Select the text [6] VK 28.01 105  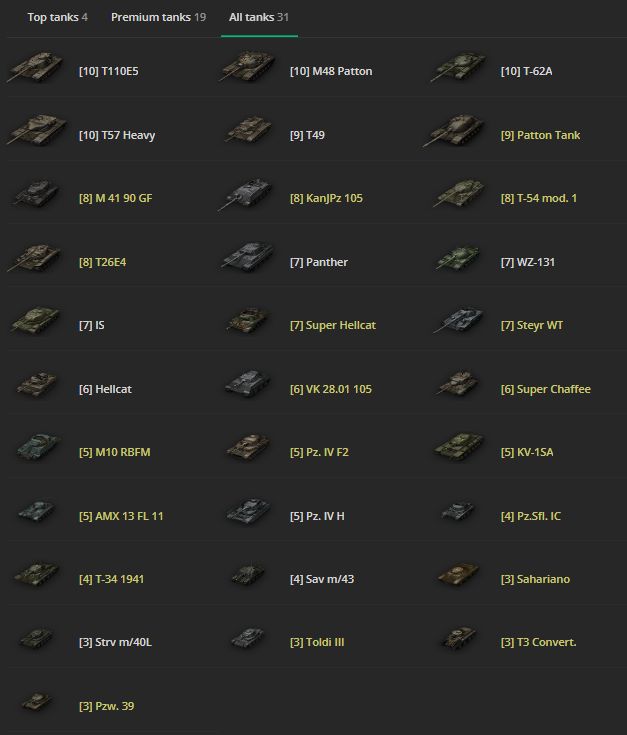click(x=331, y=389)
